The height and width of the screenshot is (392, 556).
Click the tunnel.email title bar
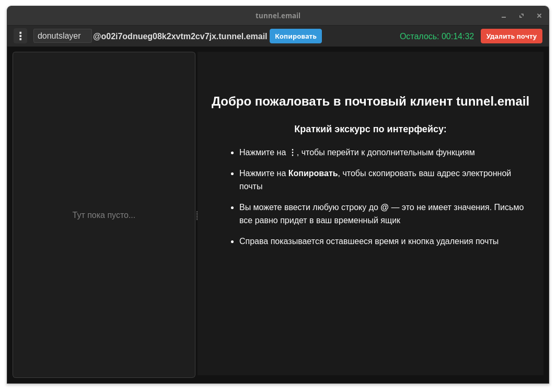pyautogui.click(x=278, y=15)
